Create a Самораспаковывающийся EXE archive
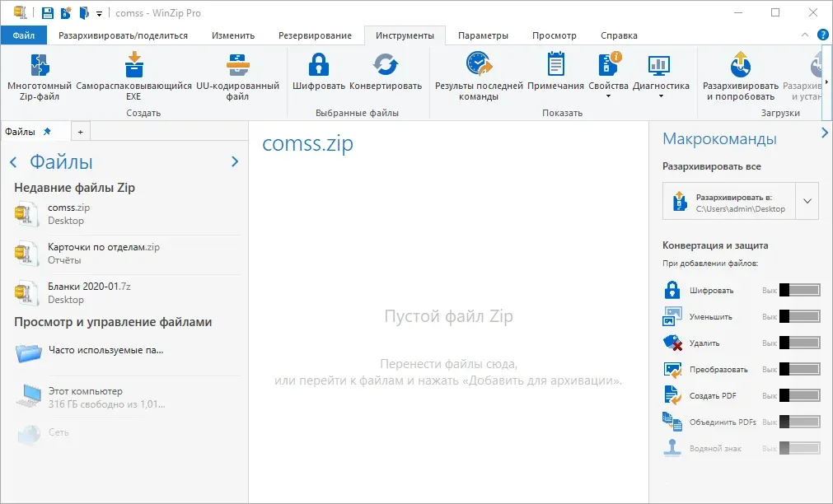Viewport: 833px width, 504px height. point(133,76)
